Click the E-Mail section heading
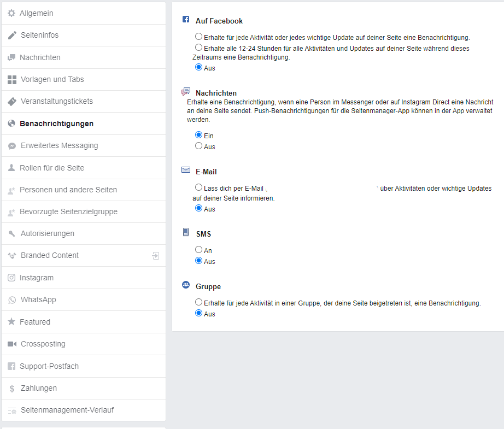The image size is (504, 429). pos(206,172)
